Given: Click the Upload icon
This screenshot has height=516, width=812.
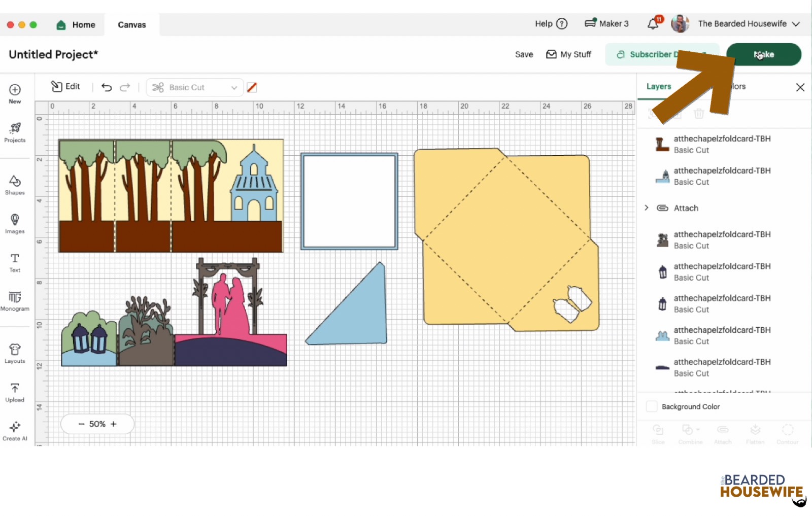Looking at the screenshot, I should pyautogui.click(x=15, y=392).
